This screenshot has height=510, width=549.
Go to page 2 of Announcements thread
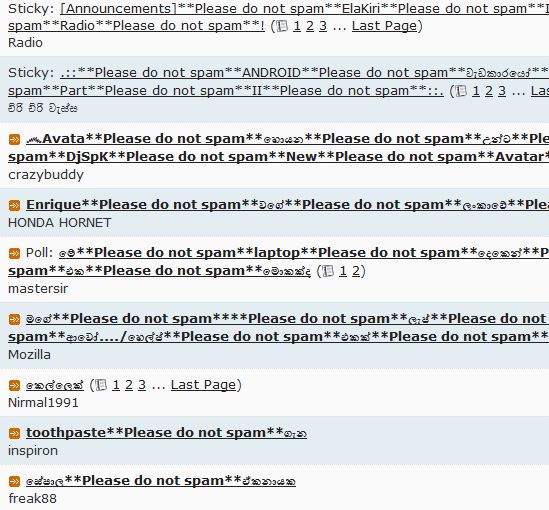[x=310, y=26]
